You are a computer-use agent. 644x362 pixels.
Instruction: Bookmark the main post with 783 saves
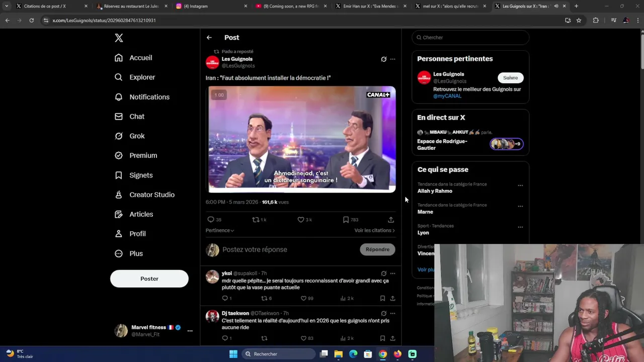pyautogui.click(x=350, y=220)
